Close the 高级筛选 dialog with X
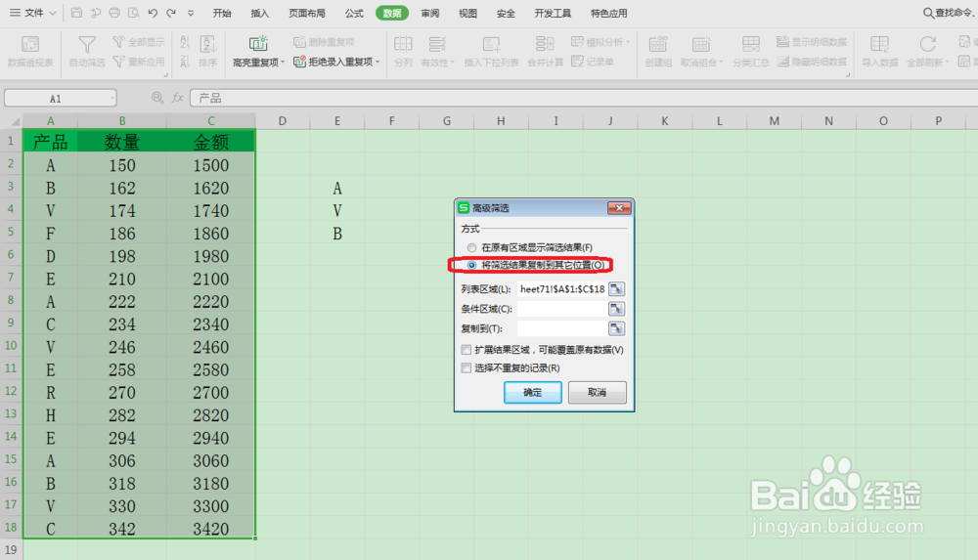 (x=619, y=207)
